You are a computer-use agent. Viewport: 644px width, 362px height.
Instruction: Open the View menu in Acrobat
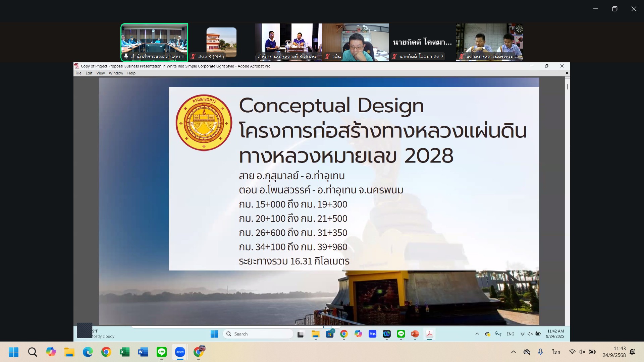point(100,73)
